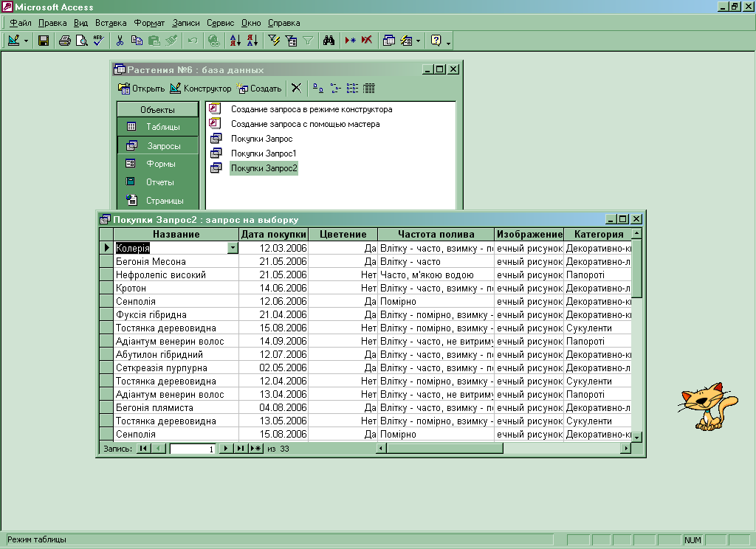
Task: Open the Окно menu
Action: 251,23
